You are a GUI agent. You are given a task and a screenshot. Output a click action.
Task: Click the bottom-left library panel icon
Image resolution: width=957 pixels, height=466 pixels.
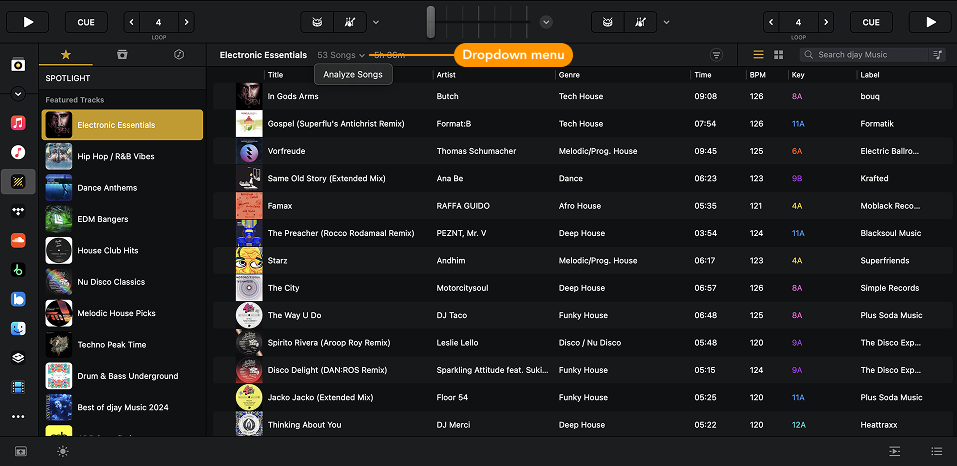coord(21,451)
